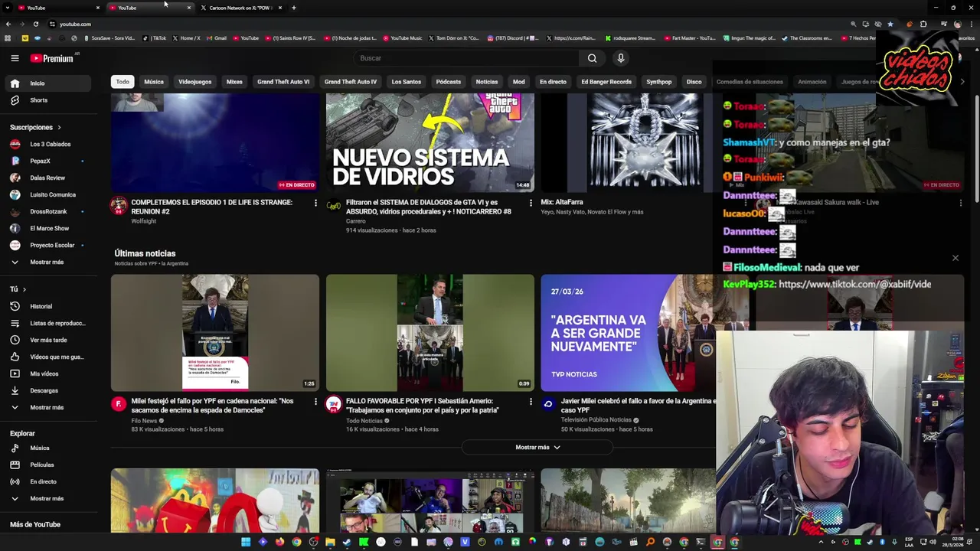The height and width of the screenshot is (551, 980).
Task: Switch to Cartoon Network on X tab
Action: click(240, 8)
